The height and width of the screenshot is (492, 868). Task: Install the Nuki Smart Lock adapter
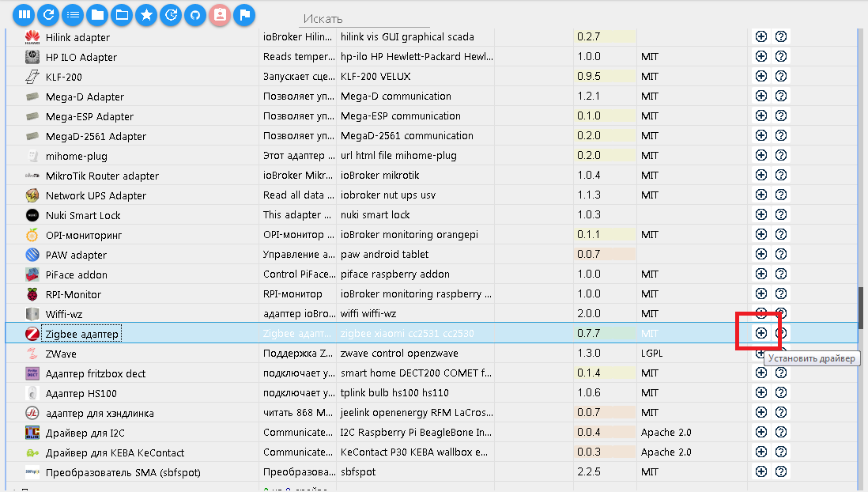pos(761,214)
